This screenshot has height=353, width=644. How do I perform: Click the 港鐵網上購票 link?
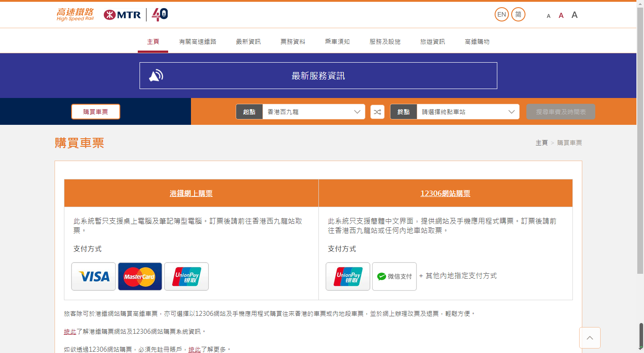click(x=191, y=194)
